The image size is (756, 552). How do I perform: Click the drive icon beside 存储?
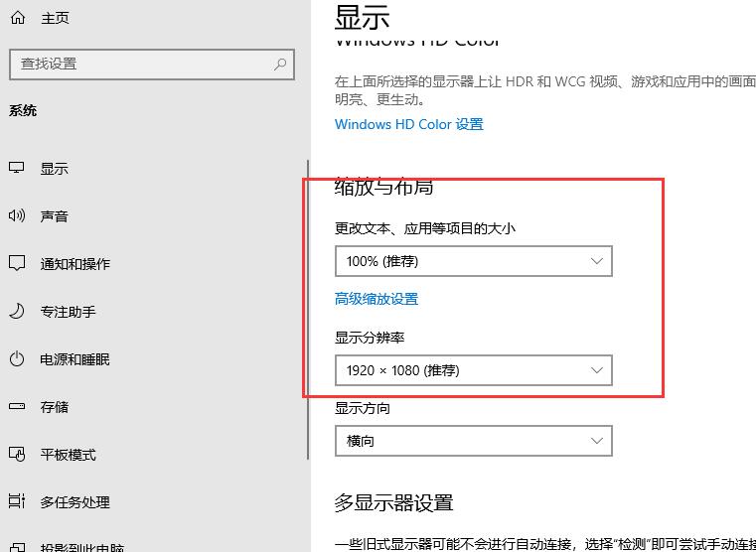pos(17,406)
